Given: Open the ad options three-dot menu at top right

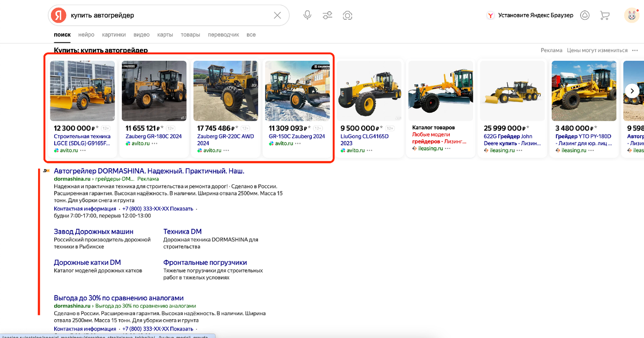Looking at the screenshot, I should 635,50.
